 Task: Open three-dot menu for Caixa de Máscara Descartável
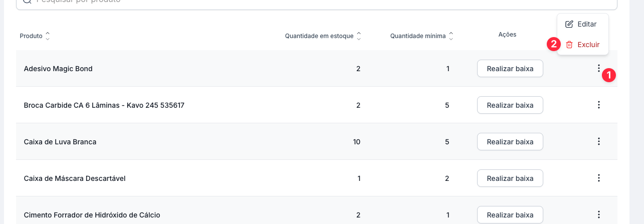coord(598,178)
